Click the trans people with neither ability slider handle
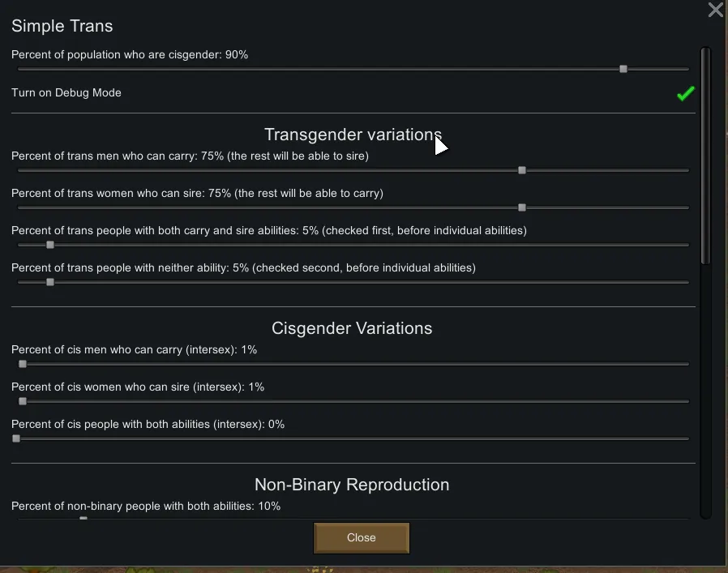 (50, 282)
